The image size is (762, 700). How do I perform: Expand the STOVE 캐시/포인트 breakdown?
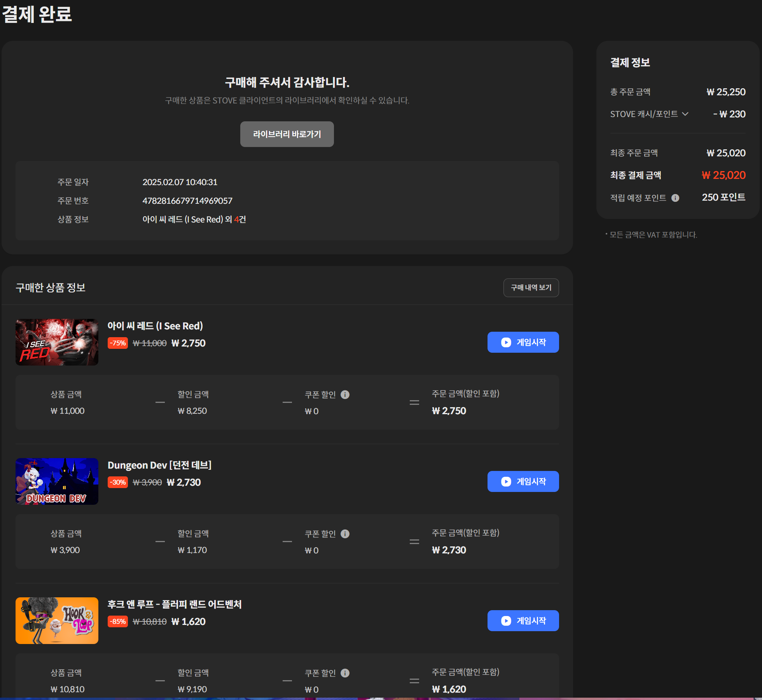686,114
